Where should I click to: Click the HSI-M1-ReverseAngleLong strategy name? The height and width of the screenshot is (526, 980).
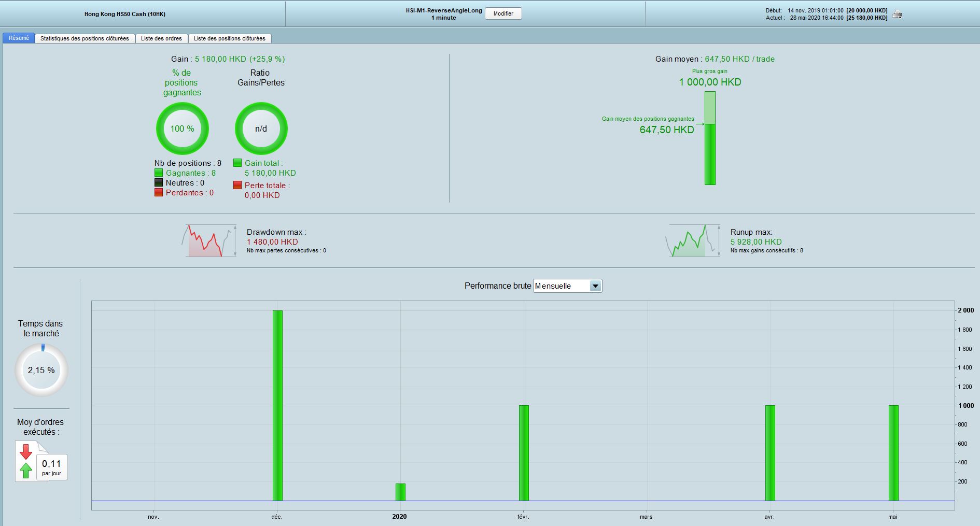coord(444,10)
